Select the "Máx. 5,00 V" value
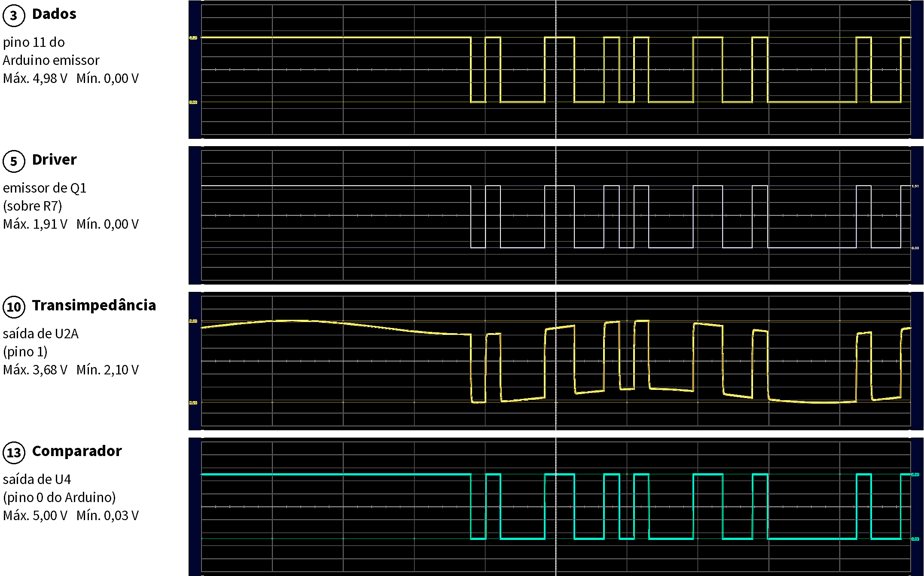924x576 pixels. (35, 516)
